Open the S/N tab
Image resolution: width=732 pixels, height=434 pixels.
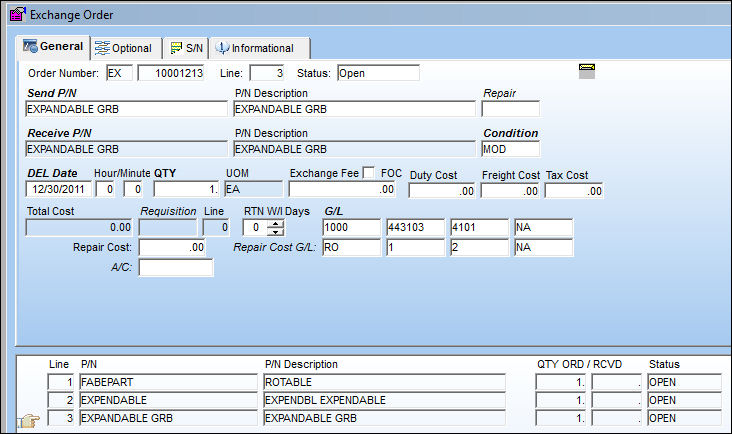coord(186,48)
